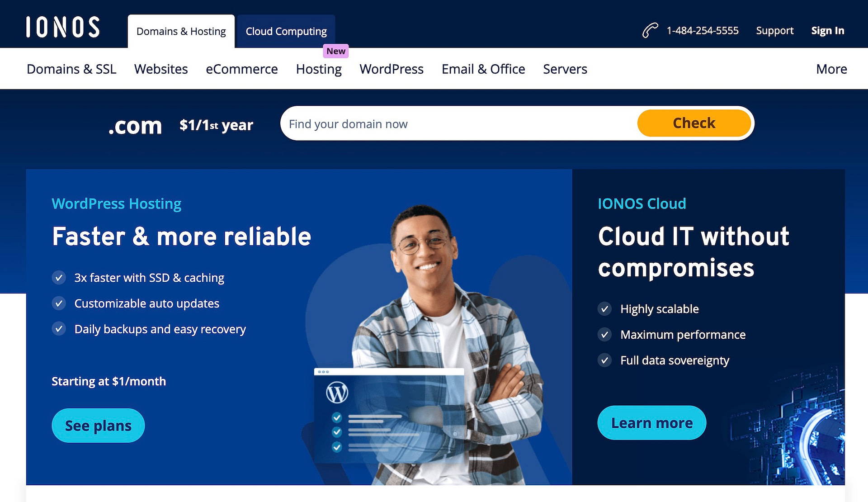Click the IONOS Cloud checkmark for scalable
This screenshot has height=502, width=868.
pyautogui.click(x=606, y=309)
